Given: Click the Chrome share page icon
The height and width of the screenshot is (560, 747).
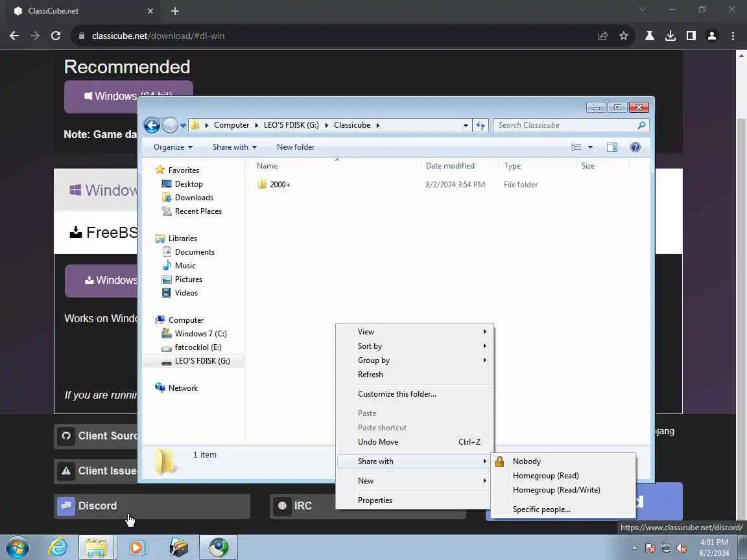Looking at the screenshot, I should pyautogui.click(x=602, y=36).
